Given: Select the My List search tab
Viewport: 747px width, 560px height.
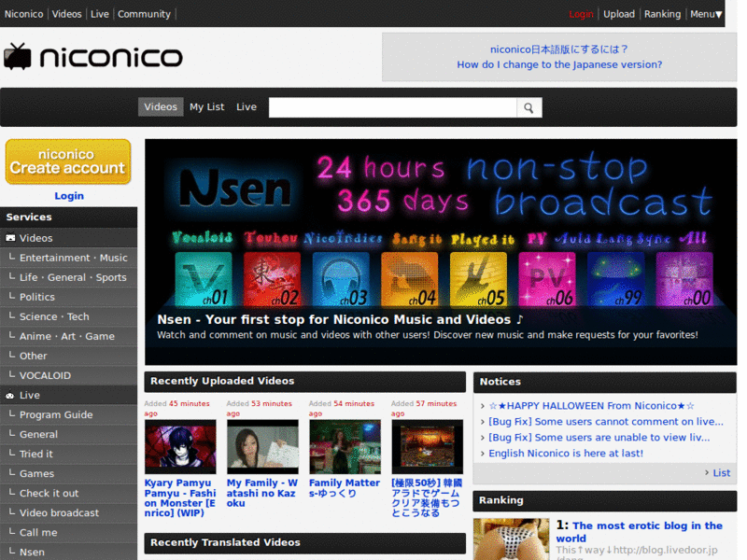Looking at the screenshot, I should click(206, 107).
